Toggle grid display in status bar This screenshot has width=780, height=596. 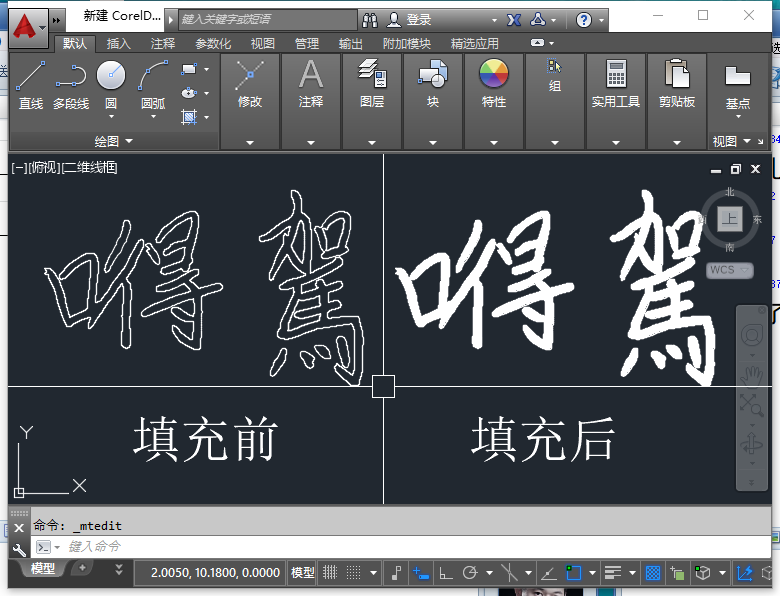coord(330,573)
